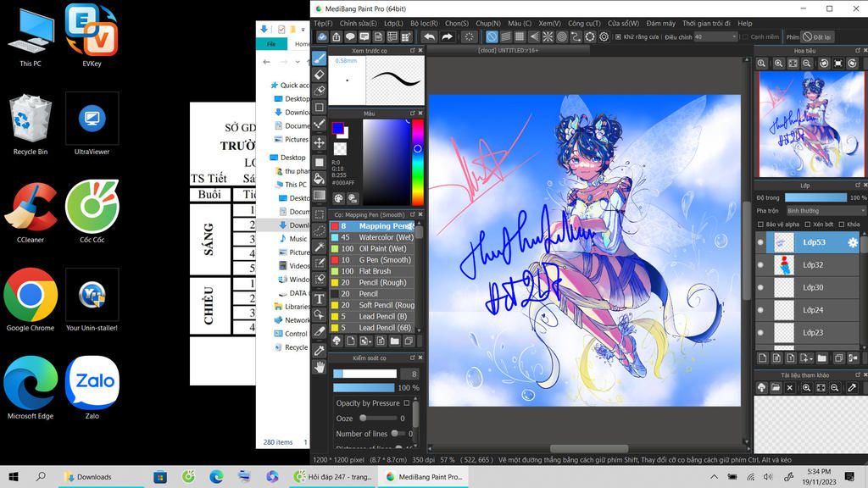The image size is (868, 488).
Task: Turn off snap with the Snap Off icon
Action: [x=492, y=37]
